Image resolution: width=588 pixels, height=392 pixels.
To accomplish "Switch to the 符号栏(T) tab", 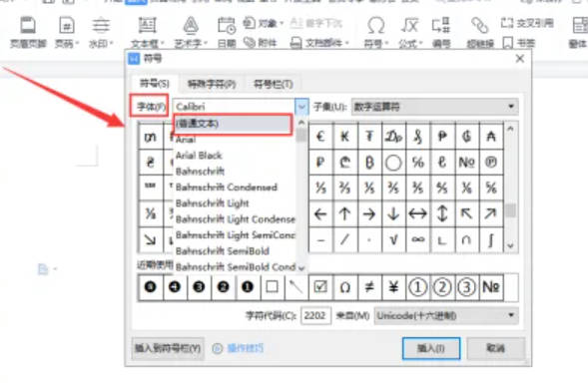I will (273, 84).
